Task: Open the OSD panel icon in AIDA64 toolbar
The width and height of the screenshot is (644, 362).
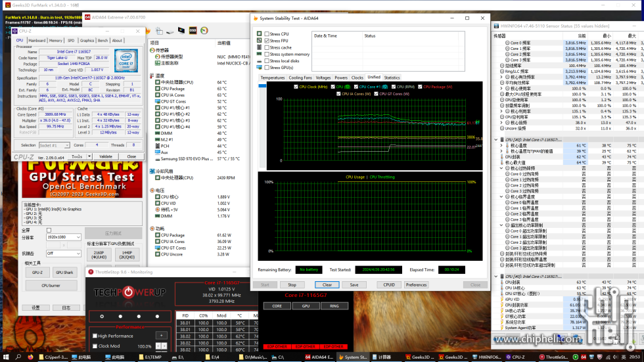Action: click(x=193, y=31)
